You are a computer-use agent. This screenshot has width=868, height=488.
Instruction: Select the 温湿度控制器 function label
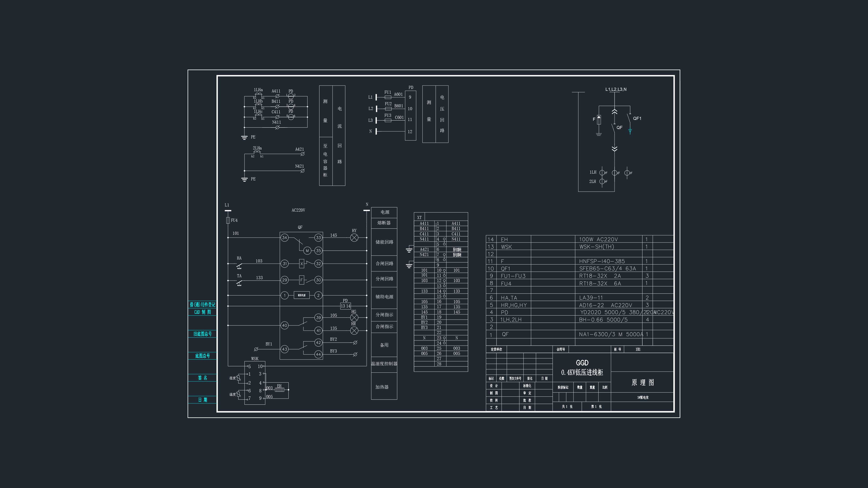click(x=384, y=364)
